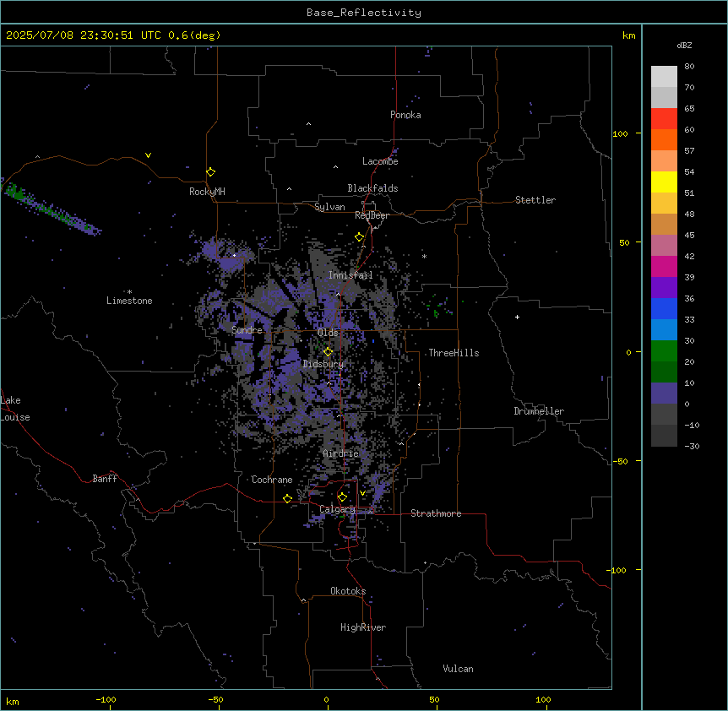Viewport: 728px width, 711px height.
Task: Click the Airdrie city label
Action: pyautogui.click(x=341, y=453)
